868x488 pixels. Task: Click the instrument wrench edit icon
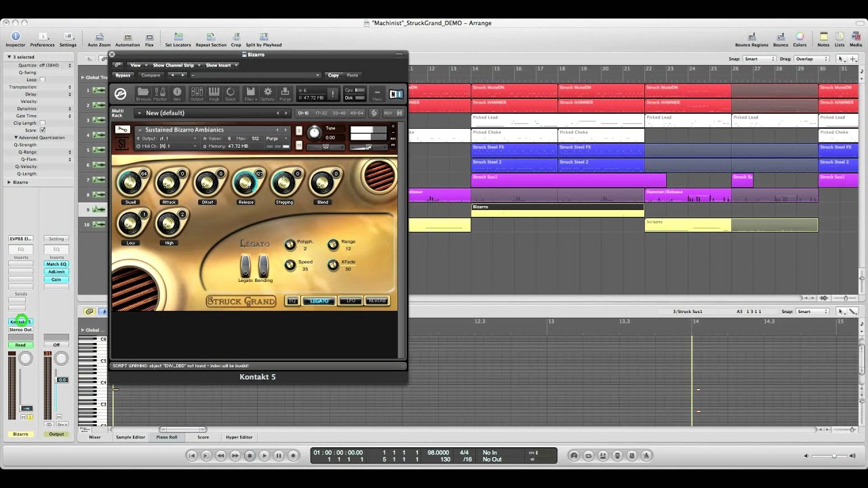pos(122,129)
